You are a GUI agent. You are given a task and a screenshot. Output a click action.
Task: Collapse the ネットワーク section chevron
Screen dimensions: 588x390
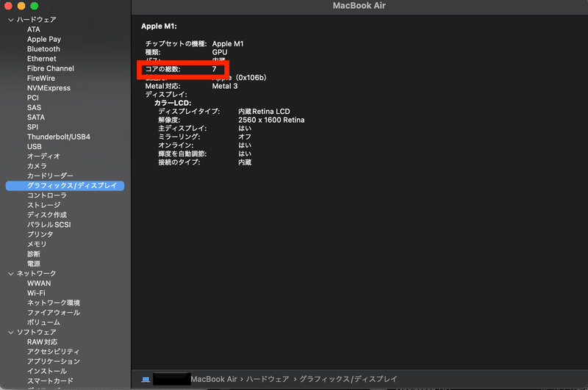coord(11,274)
